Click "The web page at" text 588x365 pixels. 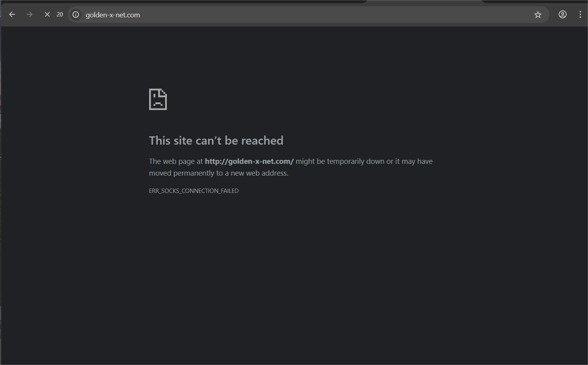[x=176, y=161]
